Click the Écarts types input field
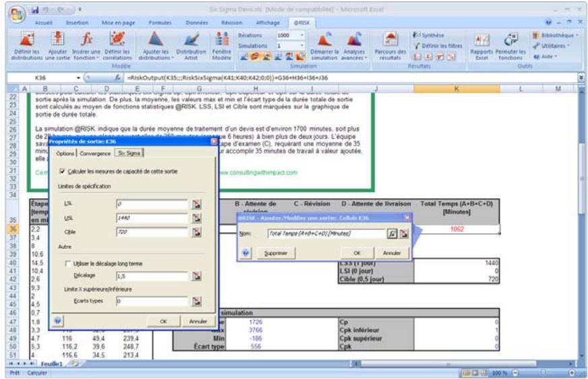 pos(152,301)
